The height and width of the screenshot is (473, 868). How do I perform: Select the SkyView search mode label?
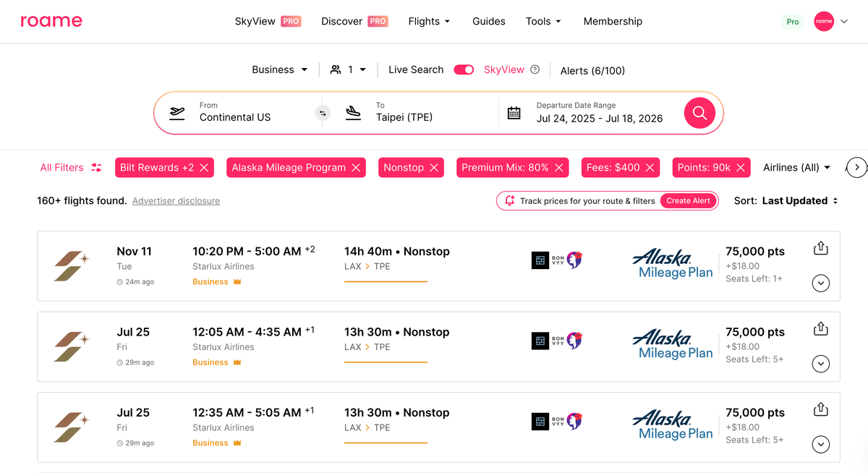504,69
